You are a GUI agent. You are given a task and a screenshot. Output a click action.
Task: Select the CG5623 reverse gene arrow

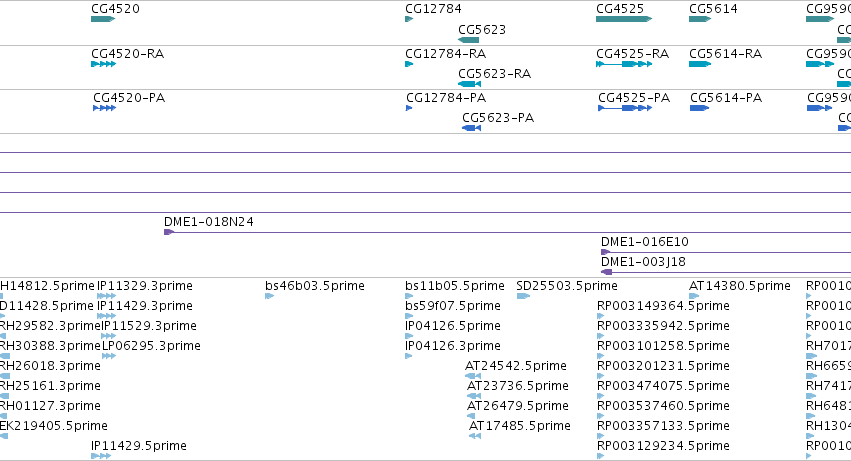point(468,40)
